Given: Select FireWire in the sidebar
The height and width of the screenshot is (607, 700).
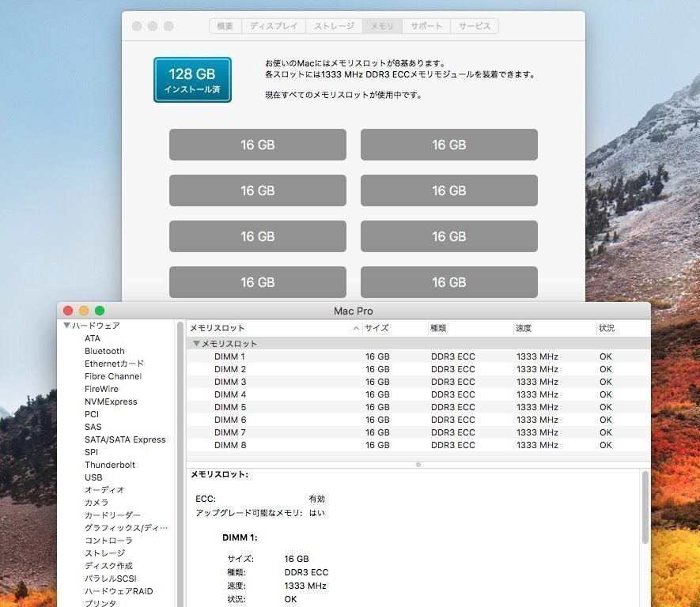Looking at the screenshot, I should coord(101,388).
